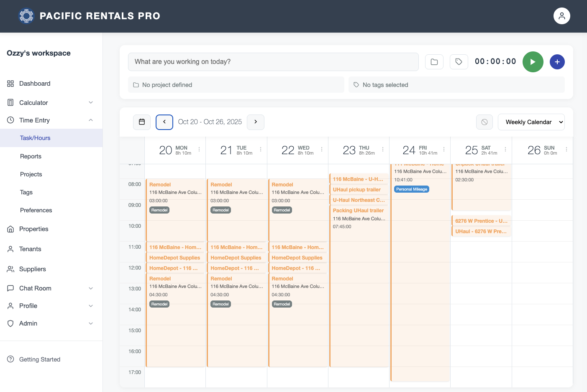The image size is (587, 392).
Task: Click the circle-slash icon beside the view selector
Action: 484,122
